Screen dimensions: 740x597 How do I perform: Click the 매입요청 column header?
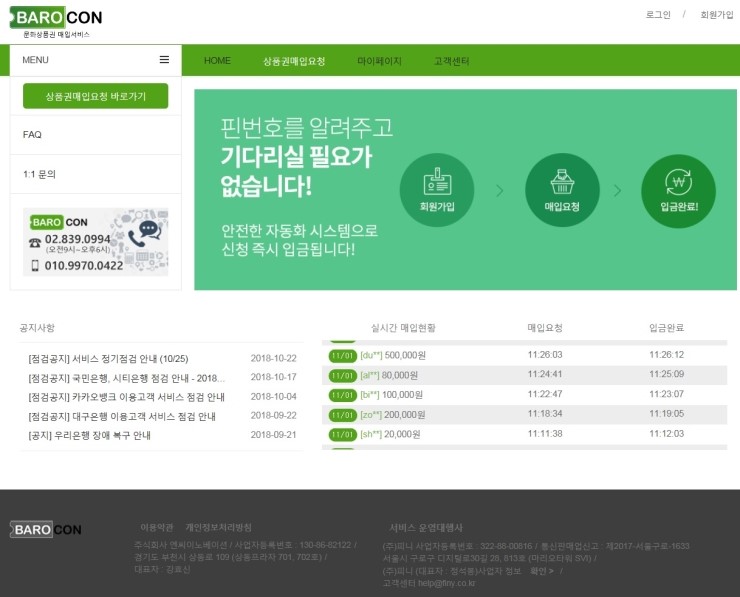pyautogui.click(x=545, y=328)
